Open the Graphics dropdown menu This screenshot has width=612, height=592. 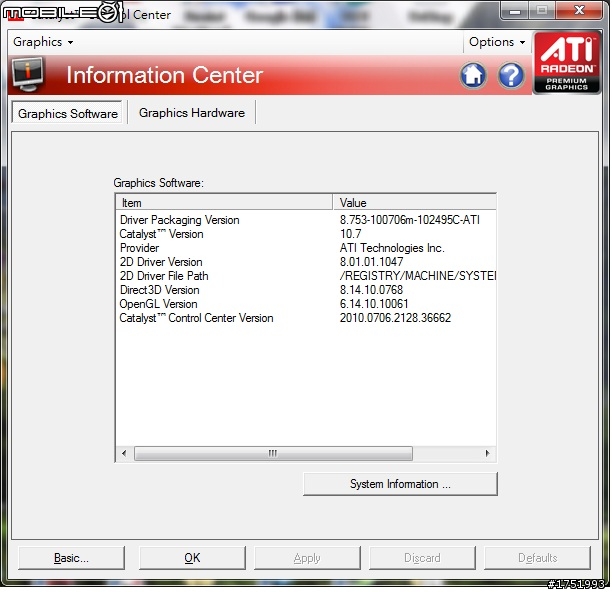(x=43, y=42)
